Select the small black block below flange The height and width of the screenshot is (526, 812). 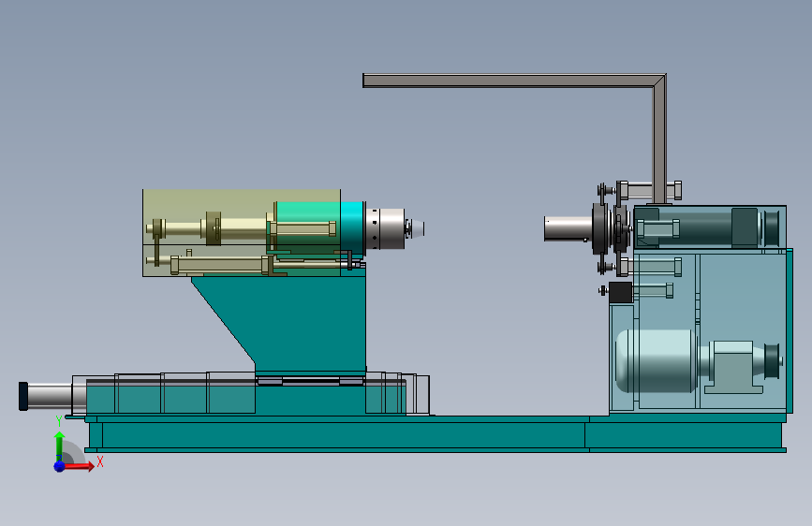click(x=620, y=293)
